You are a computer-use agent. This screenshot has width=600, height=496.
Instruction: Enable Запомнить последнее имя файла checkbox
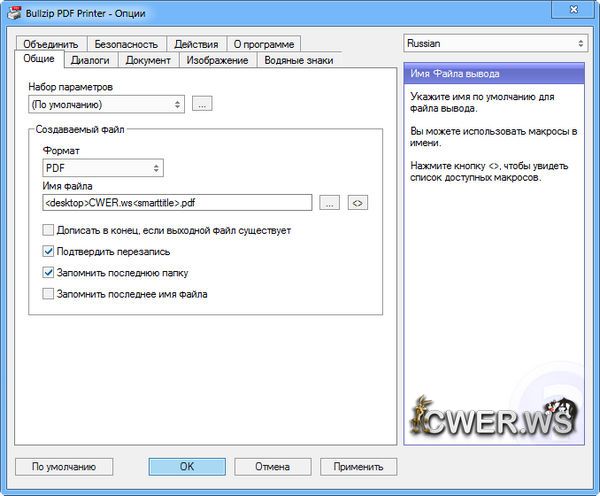[x=48, y=294]
